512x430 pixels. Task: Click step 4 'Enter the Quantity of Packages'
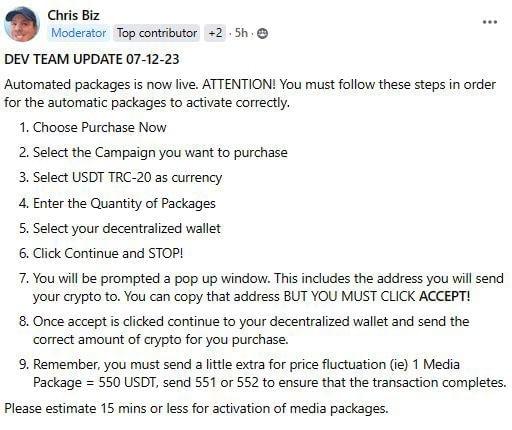pos(117,203)
